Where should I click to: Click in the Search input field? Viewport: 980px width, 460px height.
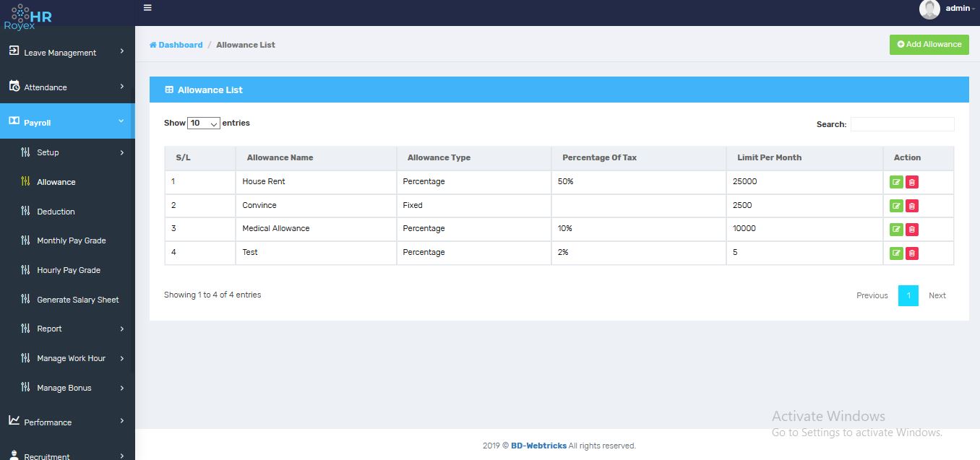(x=902, y=124)
